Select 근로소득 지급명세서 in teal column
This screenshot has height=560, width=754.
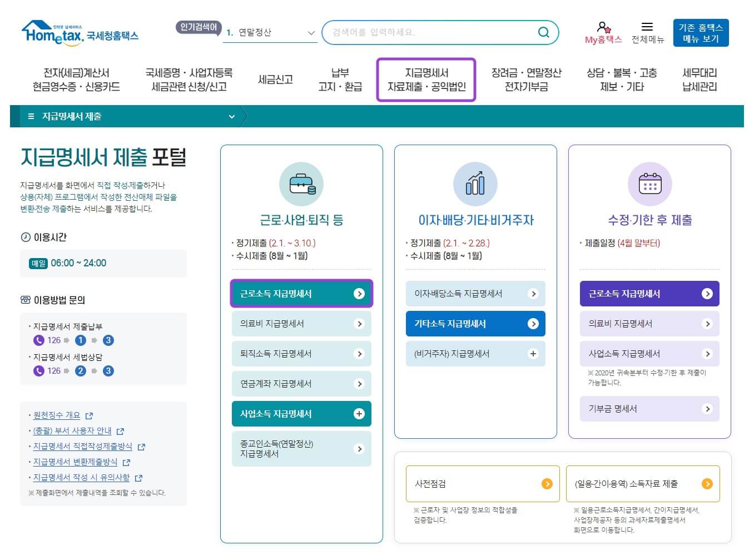(301, 294)
